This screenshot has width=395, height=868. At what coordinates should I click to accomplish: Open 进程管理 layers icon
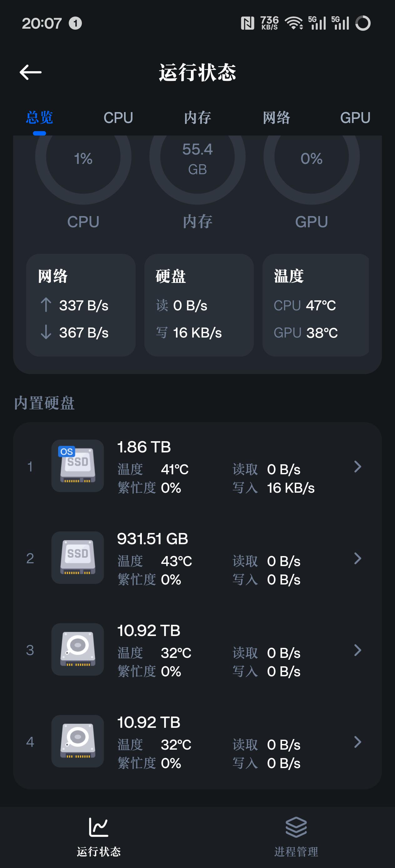point(296,827)
